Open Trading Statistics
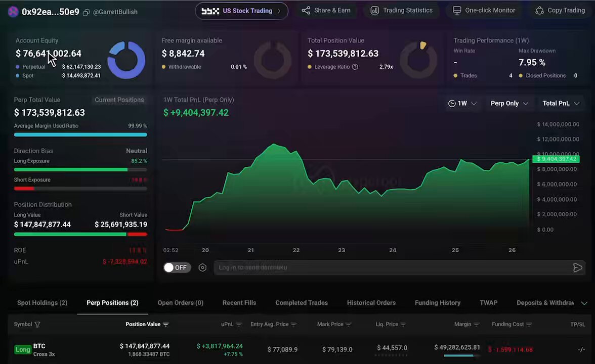This screenshot has height=364, width=595. (402, 11)
